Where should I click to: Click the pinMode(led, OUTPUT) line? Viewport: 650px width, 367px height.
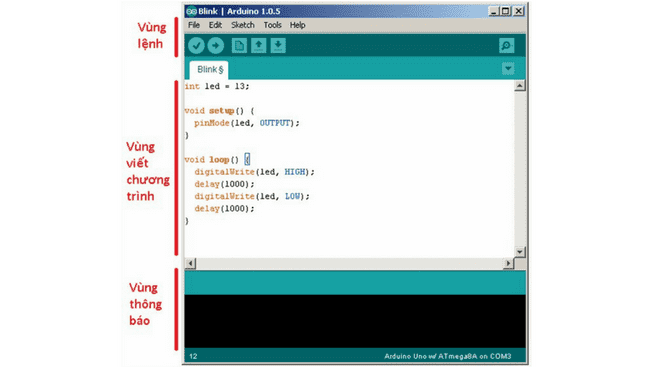(x=247, y=123)
